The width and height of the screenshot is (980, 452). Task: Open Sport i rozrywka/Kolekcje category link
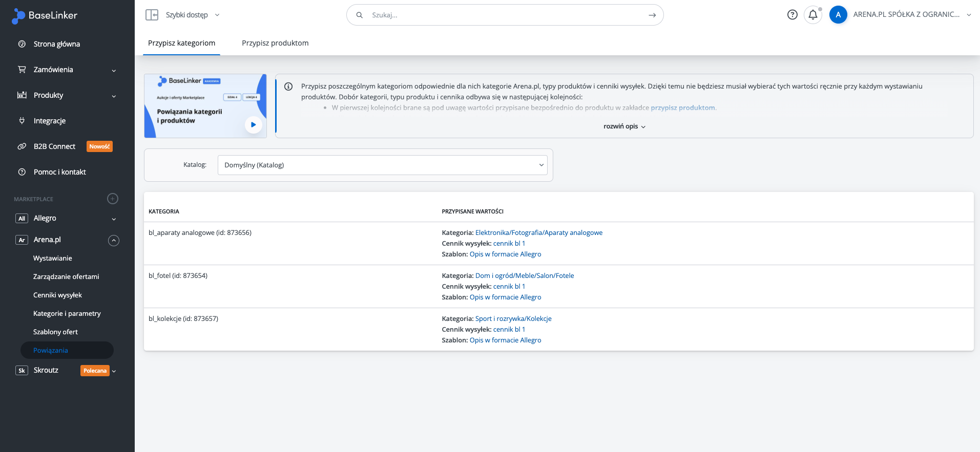point(513,318)
